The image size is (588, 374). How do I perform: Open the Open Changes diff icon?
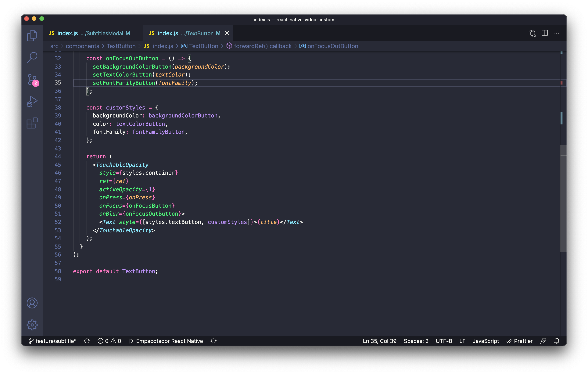533,33
